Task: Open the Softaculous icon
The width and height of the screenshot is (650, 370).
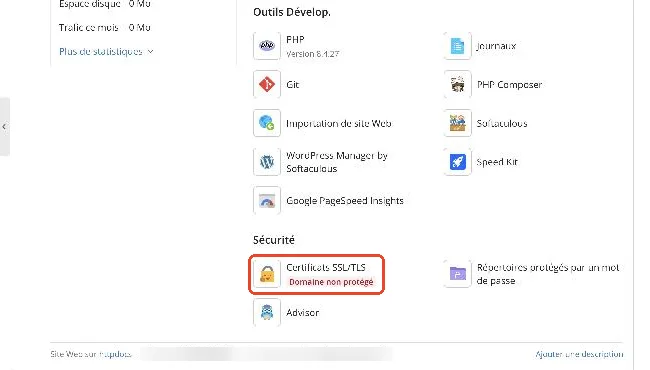Action: click(457, 123)
